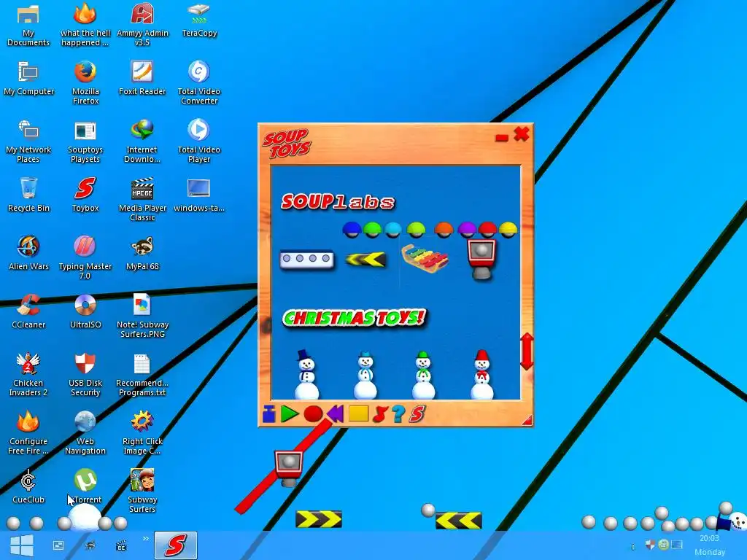Open help via the blue question mark icon

click(398, 414)
